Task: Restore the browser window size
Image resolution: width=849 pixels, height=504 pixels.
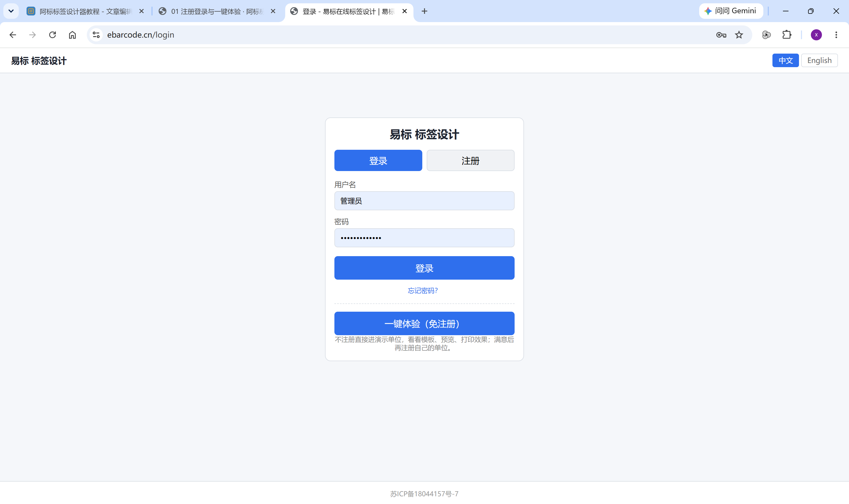Action: [x=811, y=11]
